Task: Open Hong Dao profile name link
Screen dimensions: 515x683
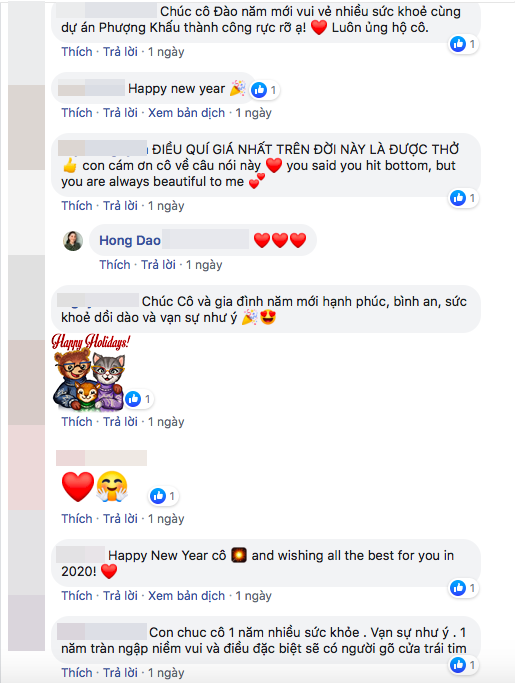Action: [x=130, y=240]
